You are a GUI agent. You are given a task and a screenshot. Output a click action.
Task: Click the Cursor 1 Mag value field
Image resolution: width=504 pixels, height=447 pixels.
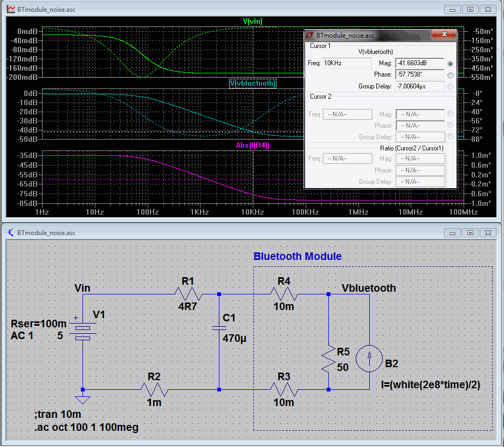[419, 63]
